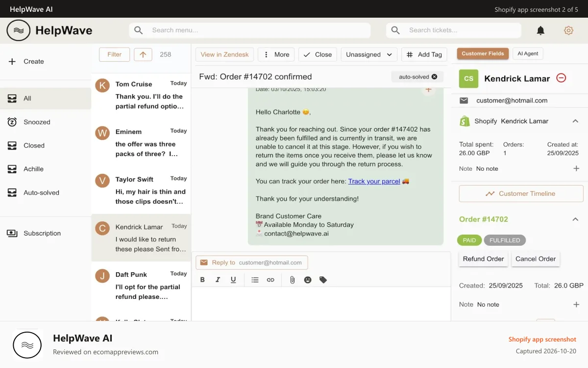Open the Taylor Swift ticket
588x368 pixels.
tap(141, 190)
